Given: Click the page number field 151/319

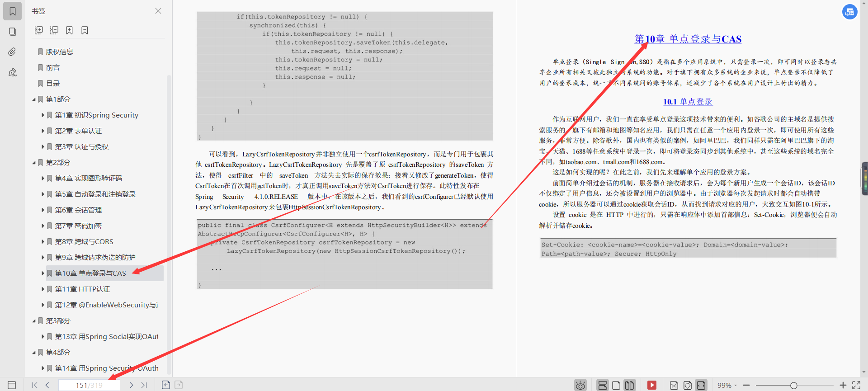Looking at the screenshot, I should [x=89, y=385].
